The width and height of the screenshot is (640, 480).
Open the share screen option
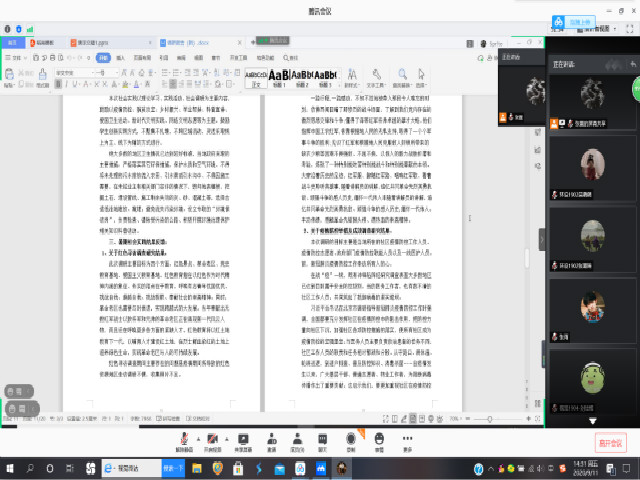pyautogui.click(x=243, y=442)
